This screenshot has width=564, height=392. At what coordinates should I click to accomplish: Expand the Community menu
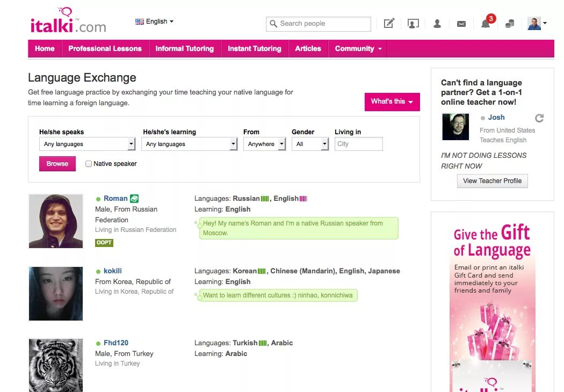point(358,48)
